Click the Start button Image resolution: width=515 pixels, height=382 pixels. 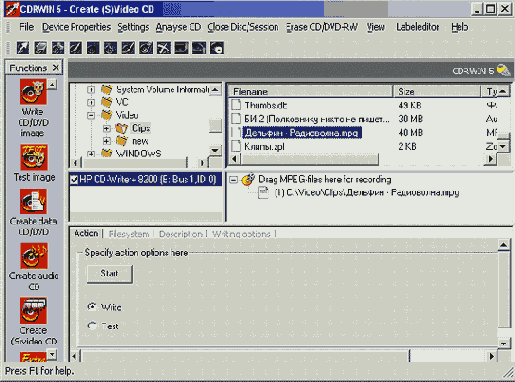coord(109,274)
